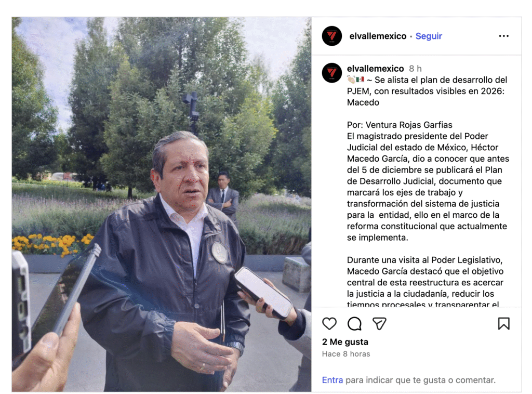Click the Hace 8 horas timestamp

[x=345, y=354]
